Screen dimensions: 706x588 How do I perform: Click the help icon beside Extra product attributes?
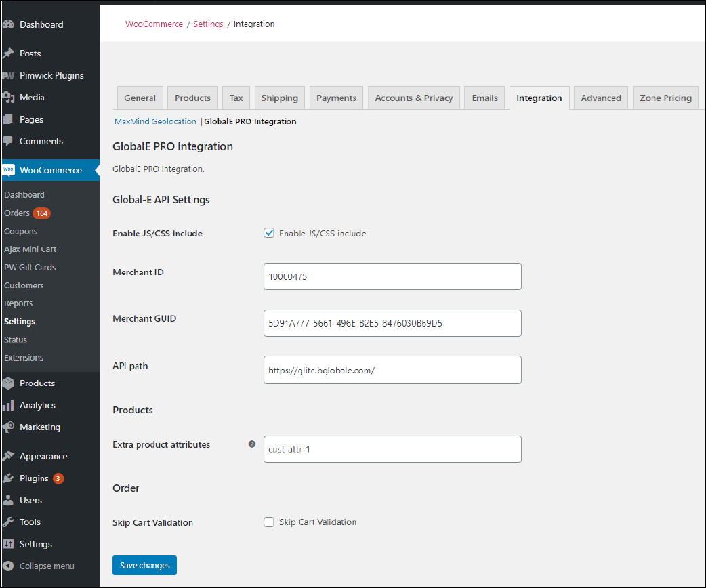tap(251, 444)
